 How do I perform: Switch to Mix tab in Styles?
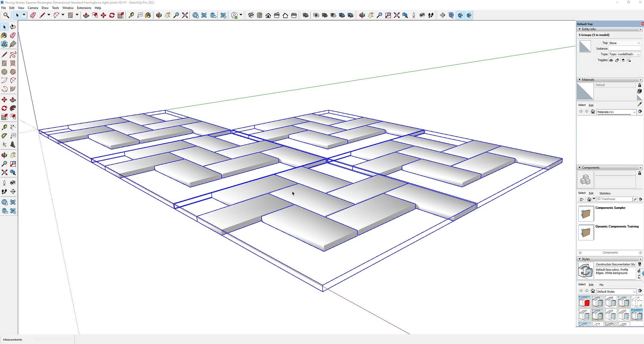pos(601,285)
